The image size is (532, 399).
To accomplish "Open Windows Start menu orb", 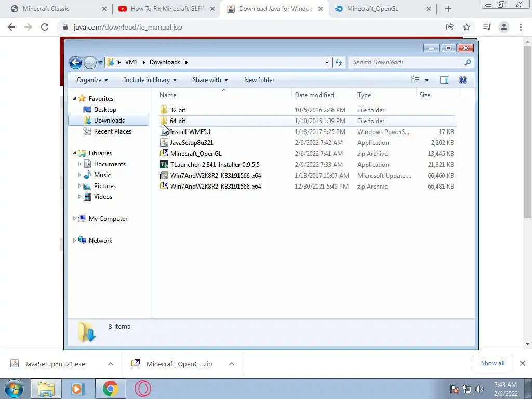I will click(x=14, y=389).
